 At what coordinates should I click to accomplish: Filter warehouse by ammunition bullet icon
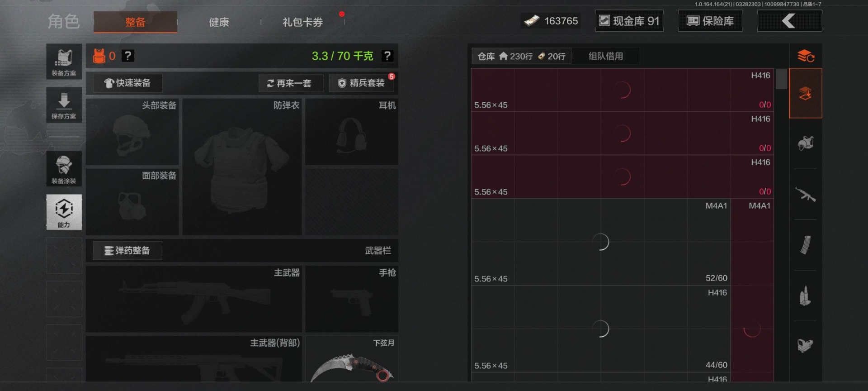tap(806, 296)
